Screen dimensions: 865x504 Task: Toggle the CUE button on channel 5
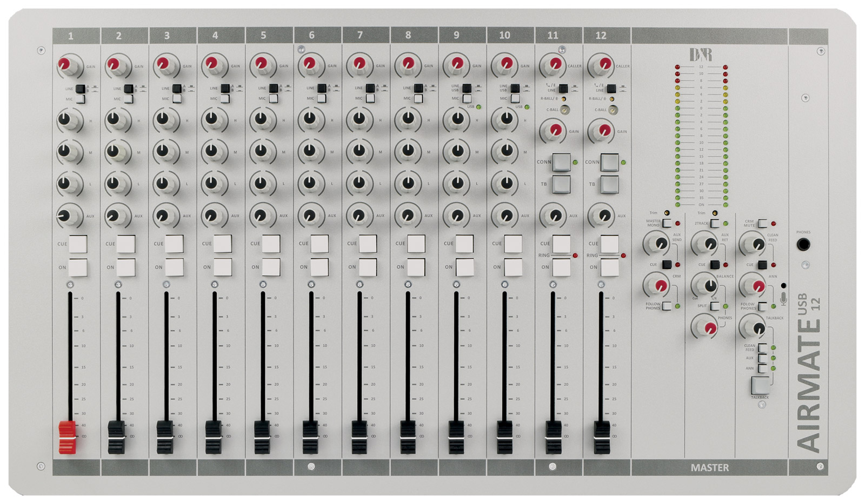click(x=271, y=244)
